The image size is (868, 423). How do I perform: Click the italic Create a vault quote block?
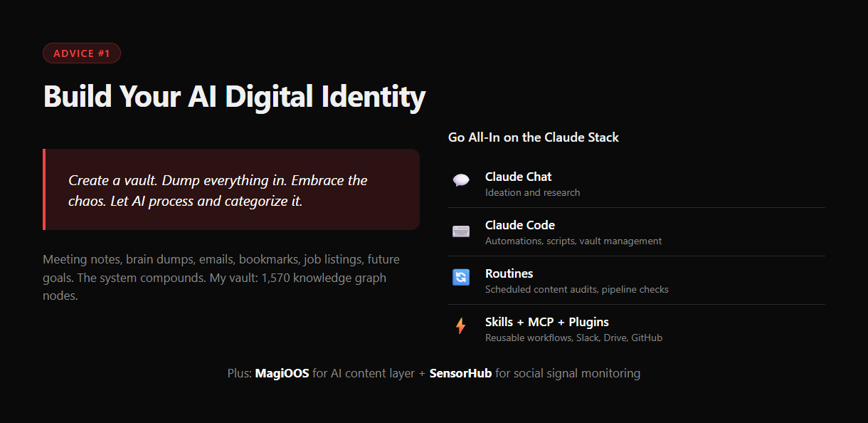231,189
